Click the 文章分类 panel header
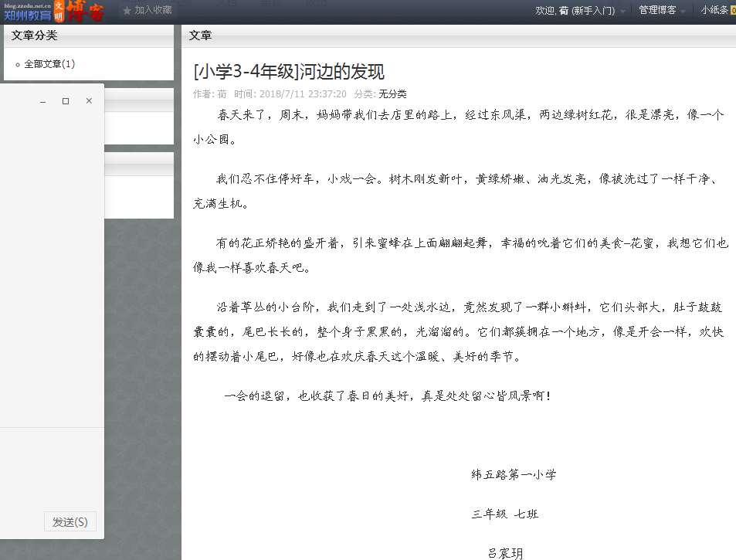Viewport: 736px width, 560px height. click(x=35, y=36)
